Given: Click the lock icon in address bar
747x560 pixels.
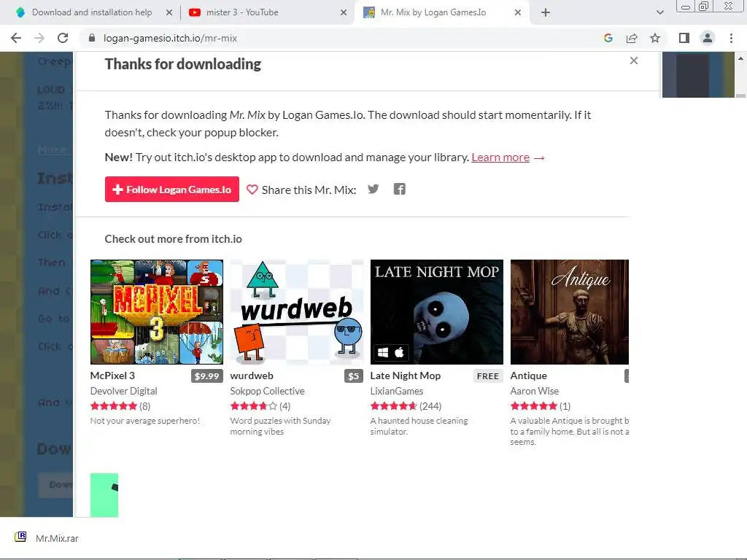Looking at the screenshot, I should [92, 38].
